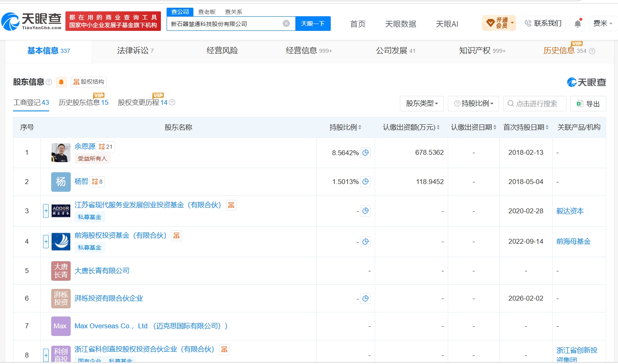View the equity tree icon beside 前海股权投资基金
This screenshot has width=618, height=364.
tap(176, 236)
